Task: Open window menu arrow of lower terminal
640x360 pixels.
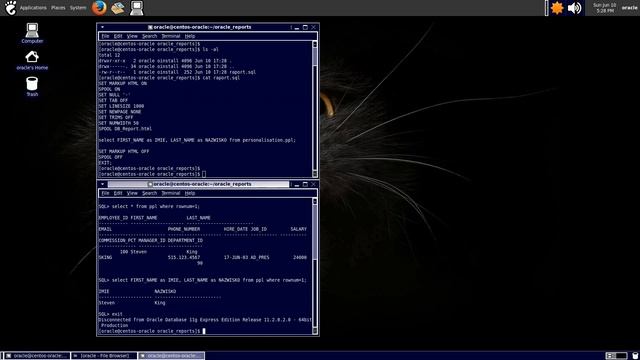Action: (x=102, y=184)
